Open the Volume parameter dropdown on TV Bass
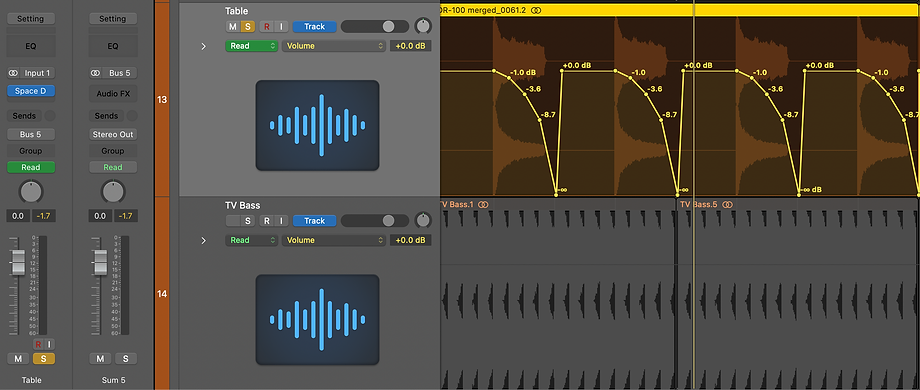The image size is (920, 390). pyautogui.click(x=333, y=240)
